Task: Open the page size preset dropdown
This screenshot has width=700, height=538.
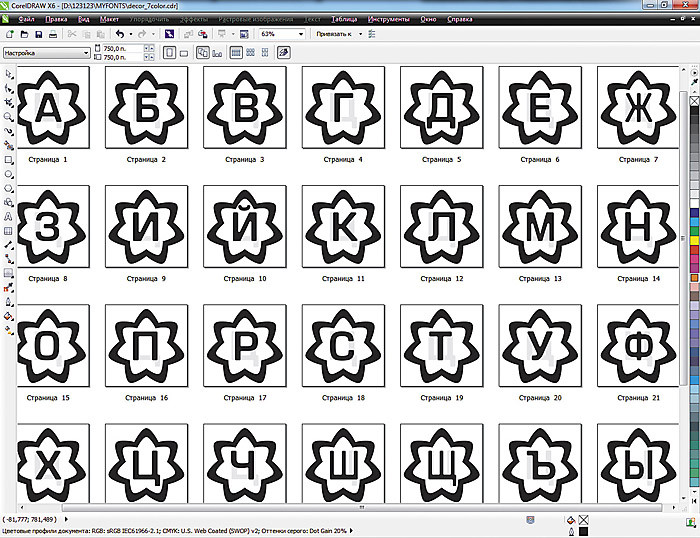Action: pyautogui.click(x=86, y=53)
